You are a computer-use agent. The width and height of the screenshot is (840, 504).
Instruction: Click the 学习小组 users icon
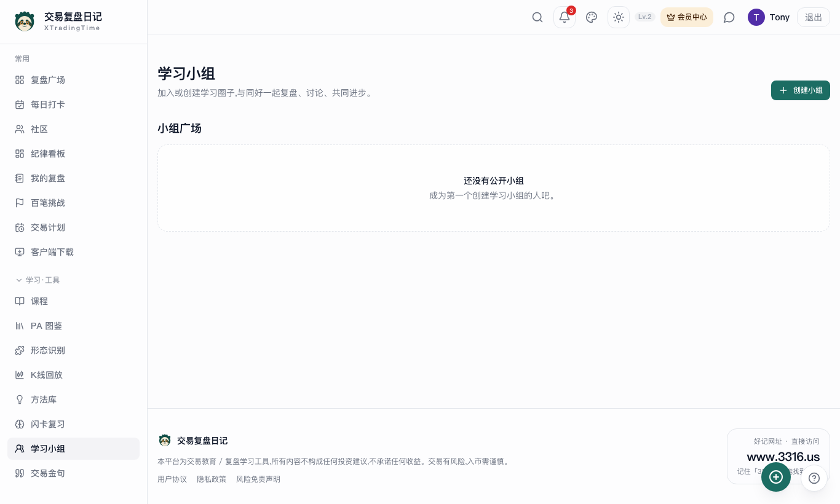(20, 449)
